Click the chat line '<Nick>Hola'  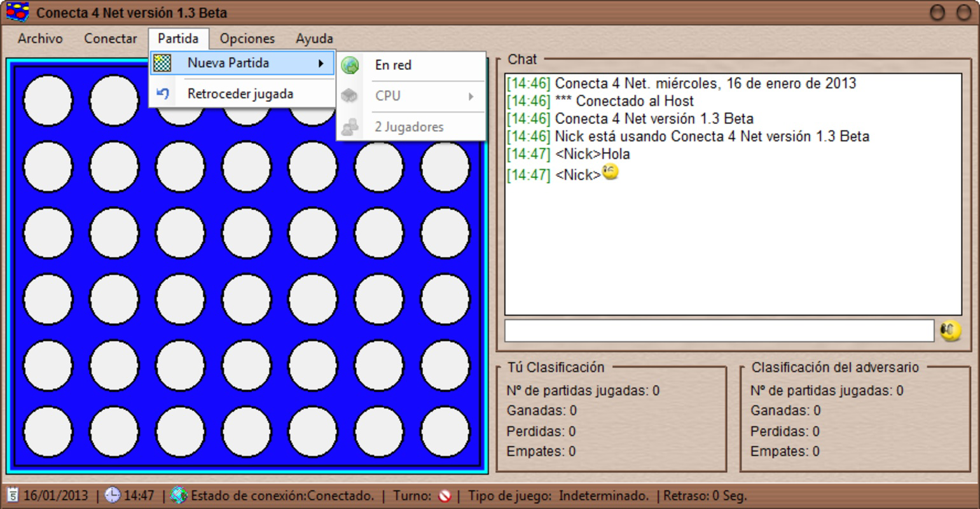pos(568,154)
